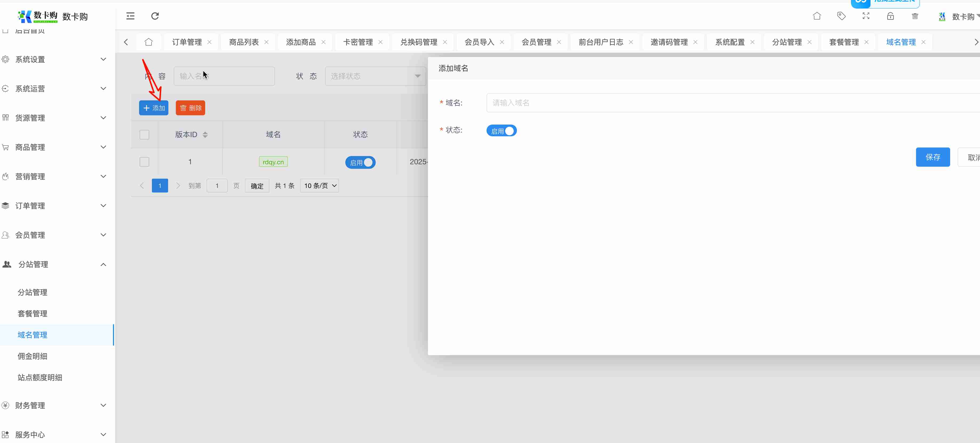
Task: Click the home tab icon in tab bar
Action: (x=149, y=42)
